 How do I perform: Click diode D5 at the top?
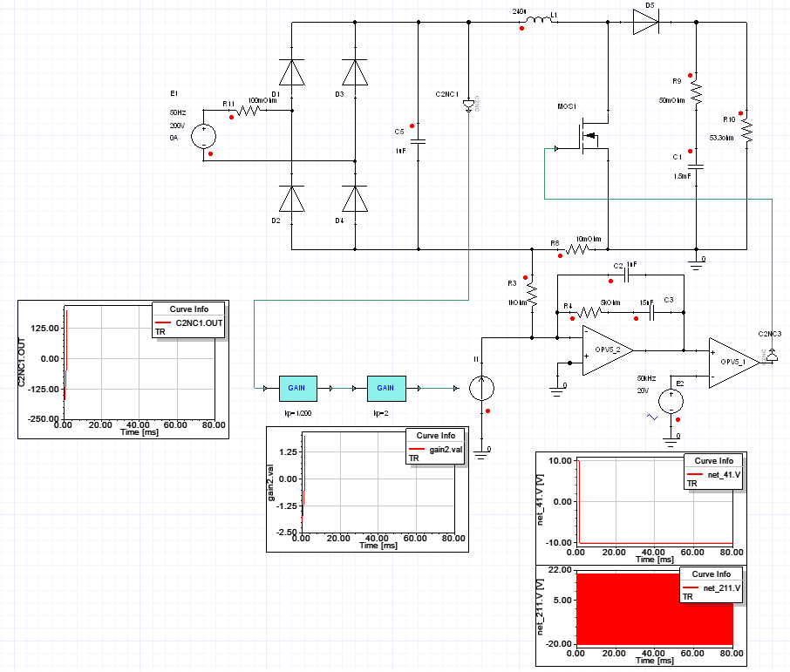(646, 22)
